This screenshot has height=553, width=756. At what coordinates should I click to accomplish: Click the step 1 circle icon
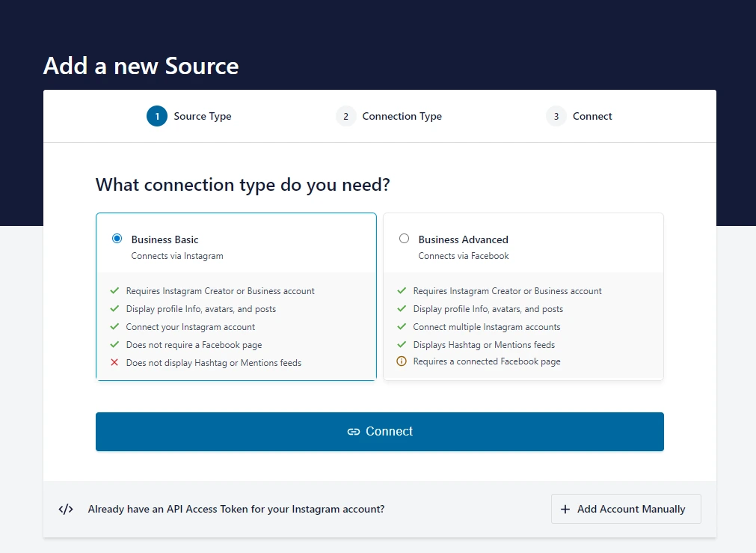click(x=157, y=116)
